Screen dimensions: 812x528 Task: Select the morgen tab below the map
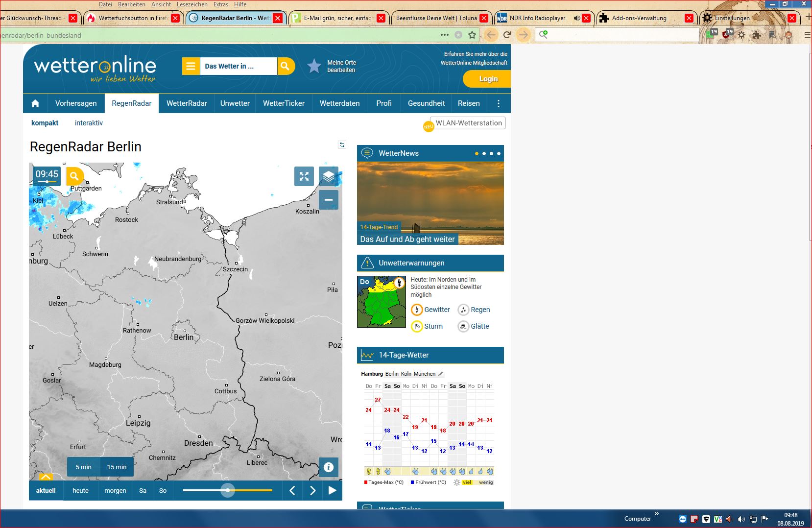point(115,490)
